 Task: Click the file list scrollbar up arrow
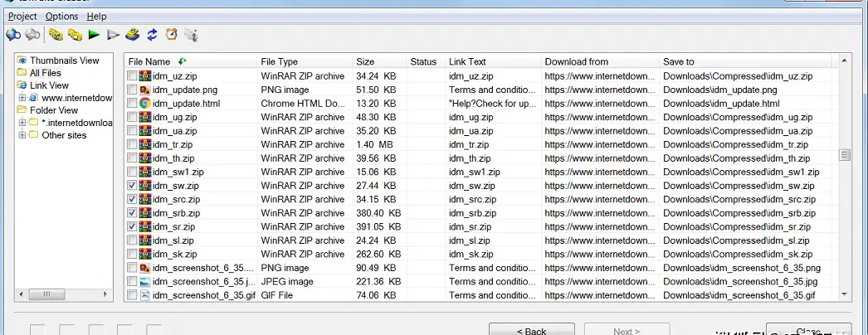point(845,61)
